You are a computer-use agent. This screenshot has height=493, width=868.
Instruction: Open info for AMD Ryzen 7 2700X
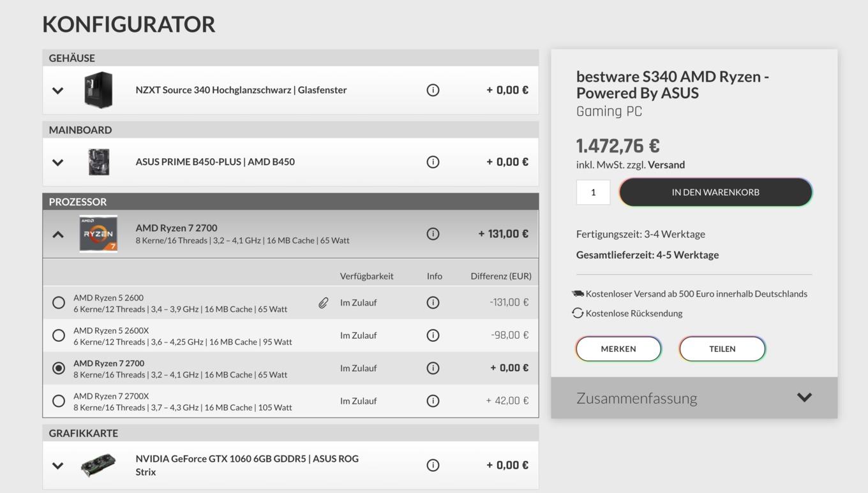pos(433,401)
